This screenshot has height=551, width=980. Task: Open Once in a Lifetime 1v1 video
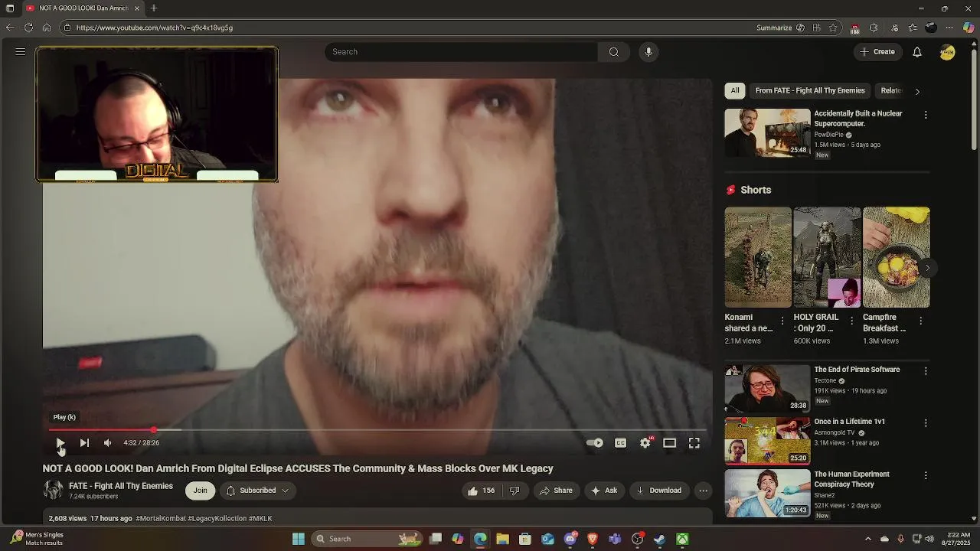[x=767, y=441]
